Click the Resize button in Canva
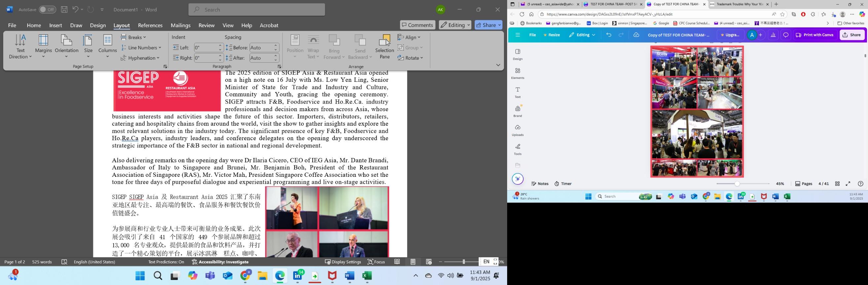868x285 pixels. 552,35
